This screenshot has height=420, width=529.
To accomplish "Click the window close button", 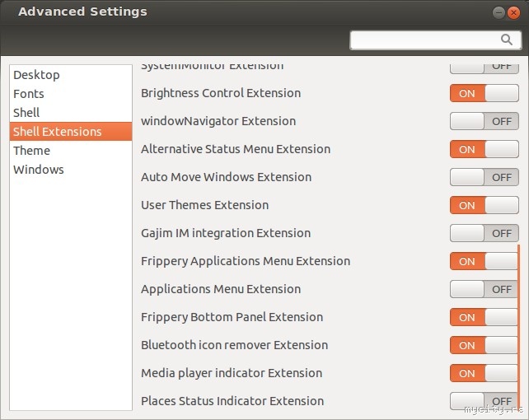I will coord(514,12).
